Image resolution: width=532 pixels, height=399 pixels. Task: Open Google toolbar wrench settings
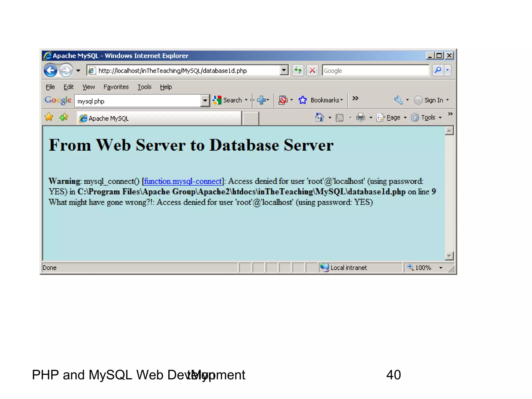tap(398, 100)
